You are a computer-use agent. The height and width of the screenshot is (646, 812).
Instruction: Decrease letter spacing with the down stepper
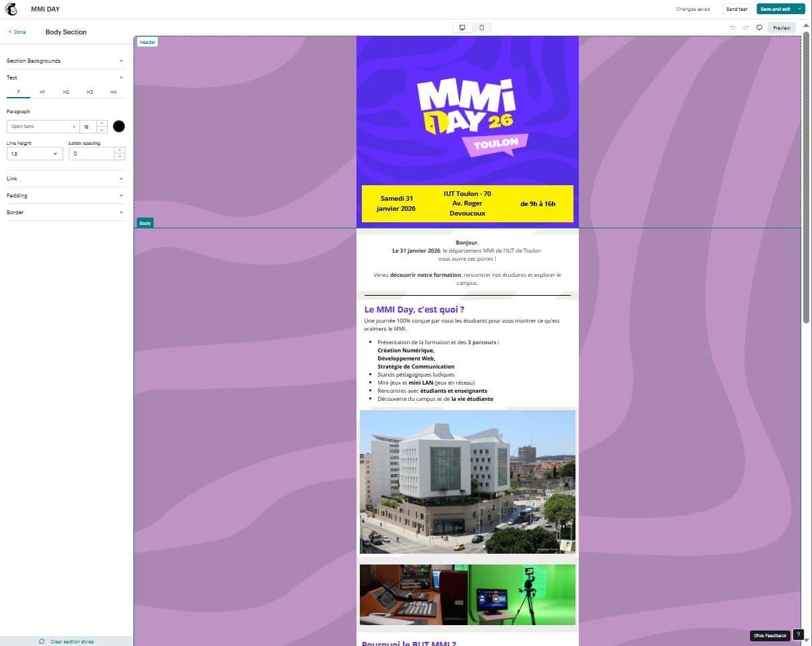[x=120, y=157]
